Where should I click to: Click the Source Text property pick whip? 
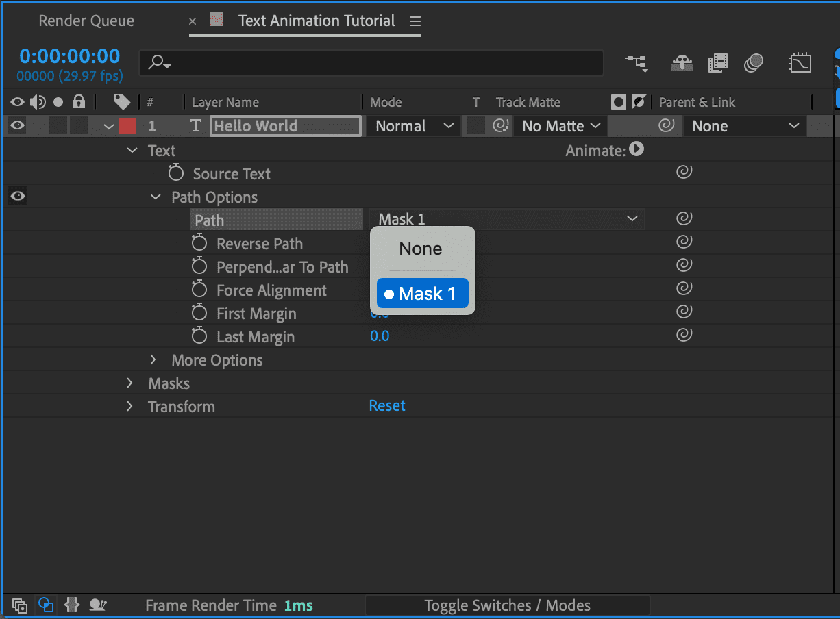point(684,172)
